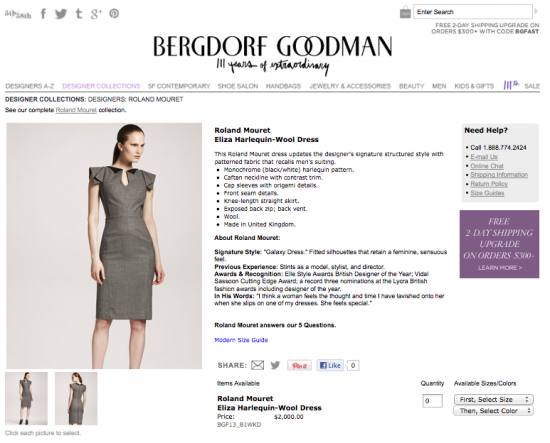The image size is (550, 443).
Task: Click the Pin it button
Action: pyautogui.click(x=299, y=365)
